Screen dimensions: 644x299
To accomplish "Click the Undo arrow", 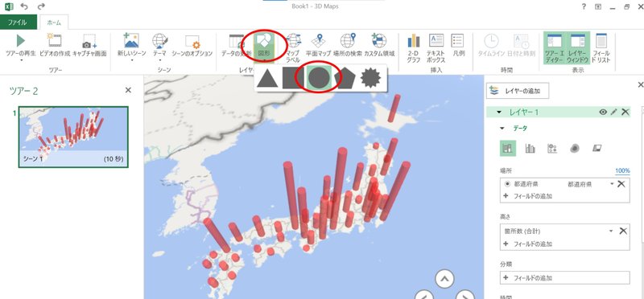I will (x=24, y=6).
